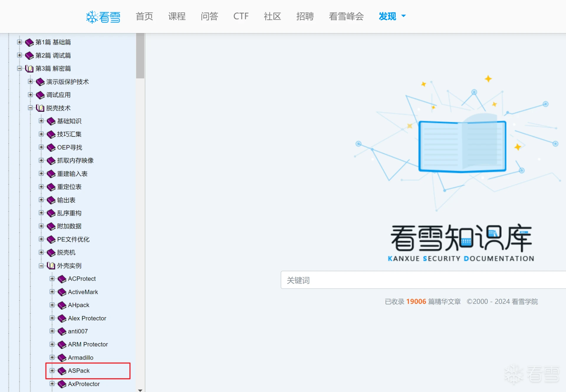Open the AHpack tree entry
Image resolution: width=566 pixels, height=392 pixels.
tap(78, 305)
